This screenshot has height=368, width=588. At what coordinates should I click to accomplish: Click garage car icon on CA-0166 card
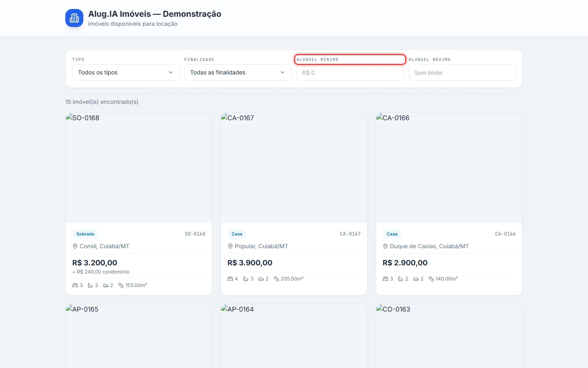tap(416, 279)
